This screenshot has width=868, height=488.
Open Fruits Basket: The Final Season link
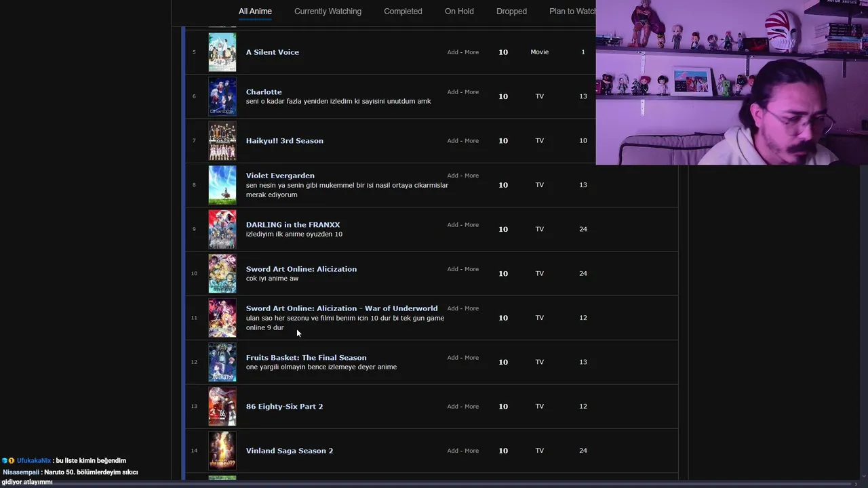[x=306, y=357]
